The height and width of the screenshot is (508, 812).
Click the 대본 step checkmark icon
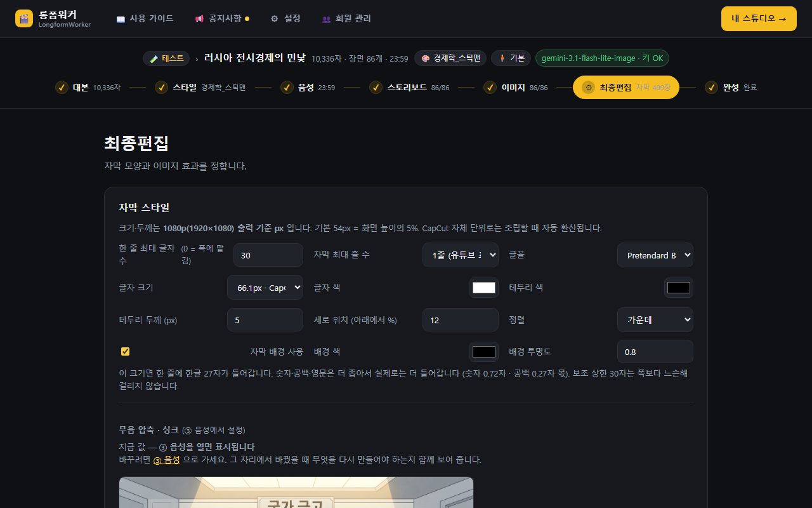point(62,88)
